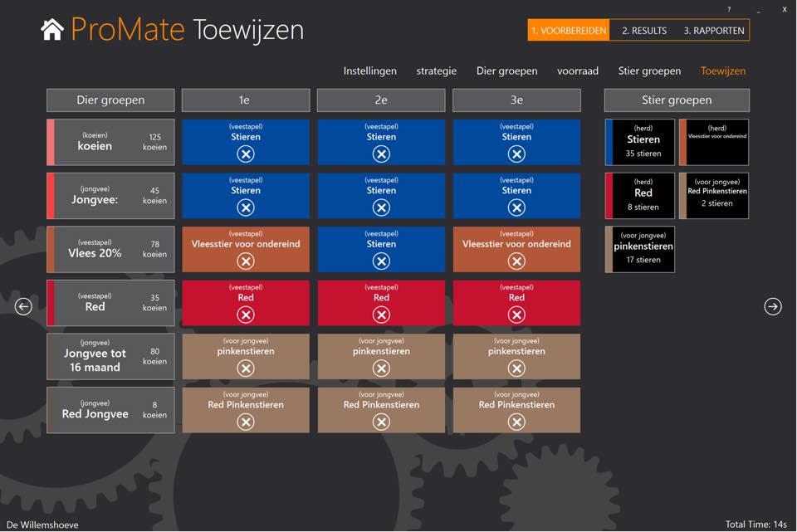The image size is (797, 532).
Task: Remove pinkenstieren from Jongvee tot 16 maand, 2e
Action: pyautogui.click(x=381, y=368)
